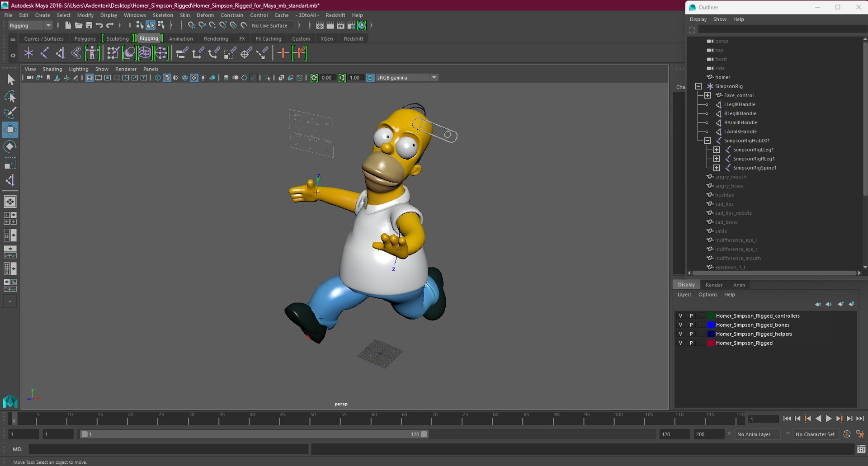Image resolution: width=868 pixels, height=466 pixels.
Task: Open the Script Editor icon
Action: coord(861,449)
